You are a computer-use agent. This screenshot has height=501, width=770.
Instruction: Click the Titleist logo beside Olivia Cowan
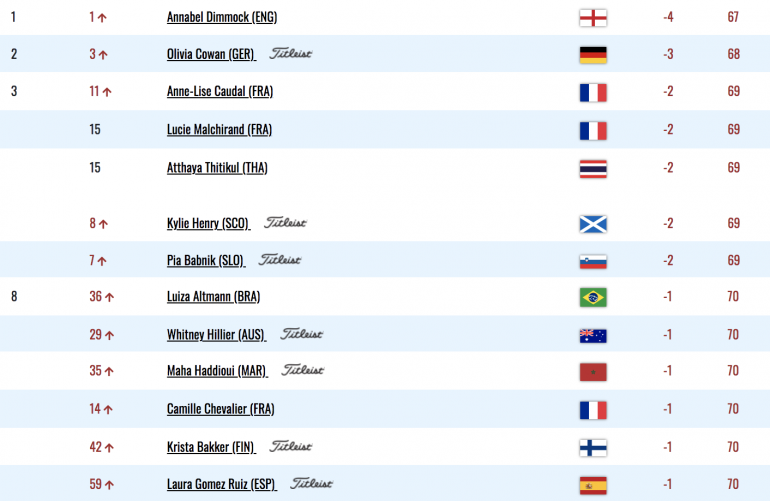point(291,53)
